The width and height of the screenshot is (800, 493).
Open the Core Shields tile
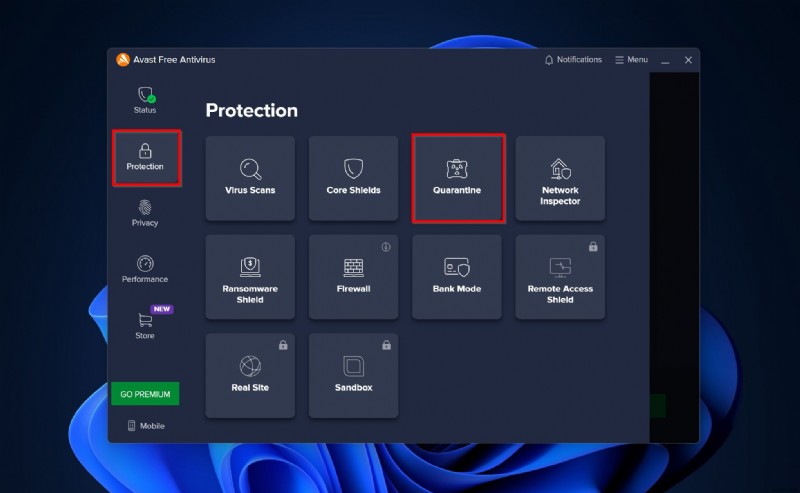point(354,178)
